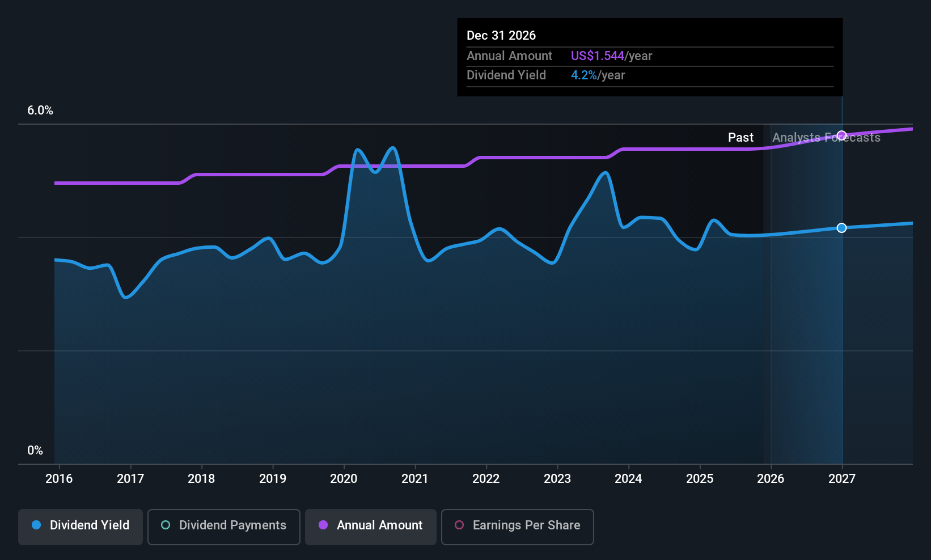931x560 pixels.
Task: Click the pink Earnings Per Share circle icon
Action: (x=459, y=525)
